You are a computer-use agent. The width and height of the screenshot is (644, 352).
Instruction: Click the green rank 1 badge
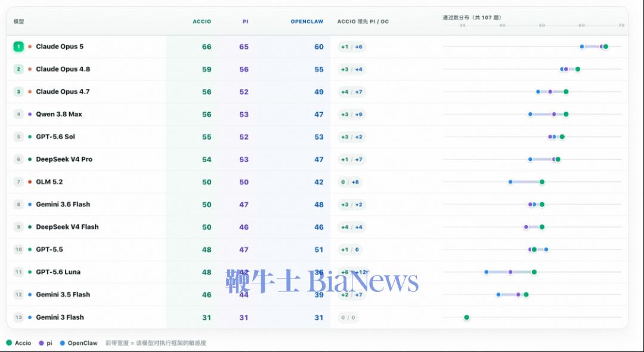[x=18, y=47]
